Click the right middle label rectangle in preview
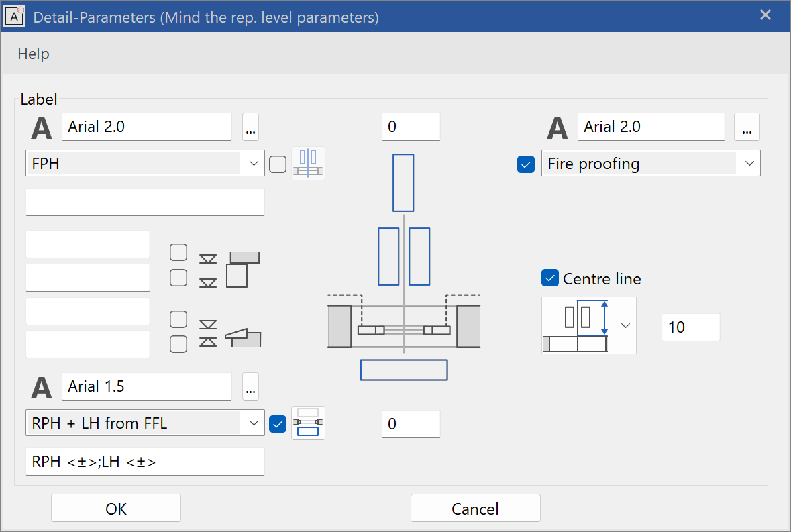 (419, 257)
